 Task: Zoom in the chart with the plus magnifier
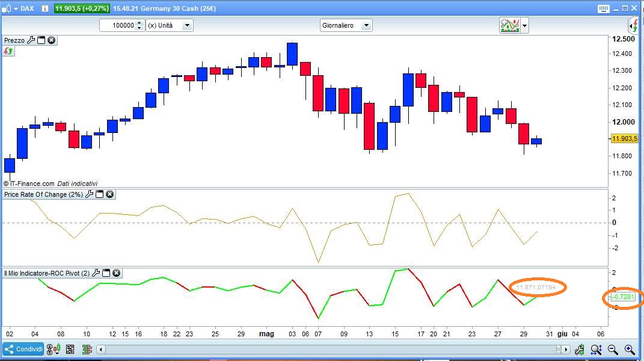(x=630, y=350)
